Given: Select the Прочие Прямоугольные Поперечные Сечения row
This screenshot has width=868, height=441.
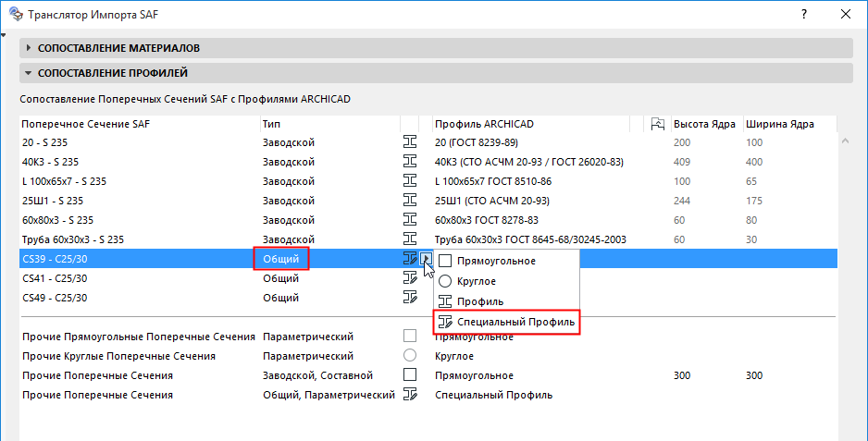Looking at the screenshot, I should [x=428, y=336].
